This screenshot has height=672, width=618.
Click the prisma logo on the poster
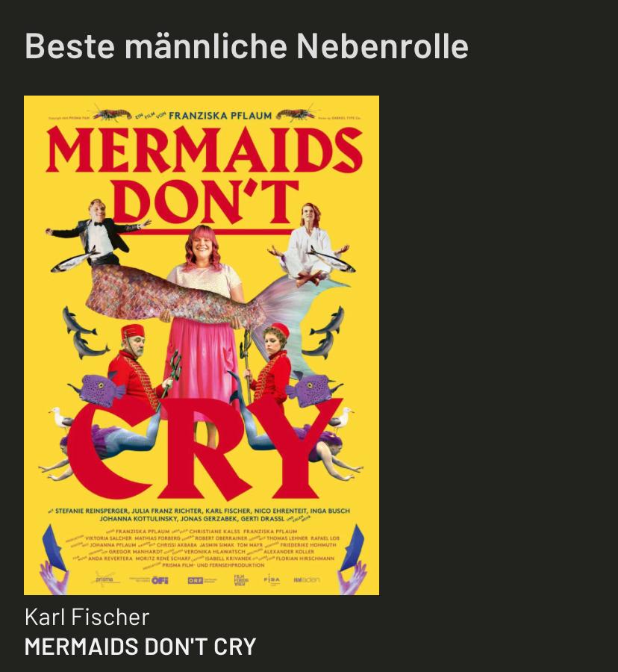click(x=104, y=579)
